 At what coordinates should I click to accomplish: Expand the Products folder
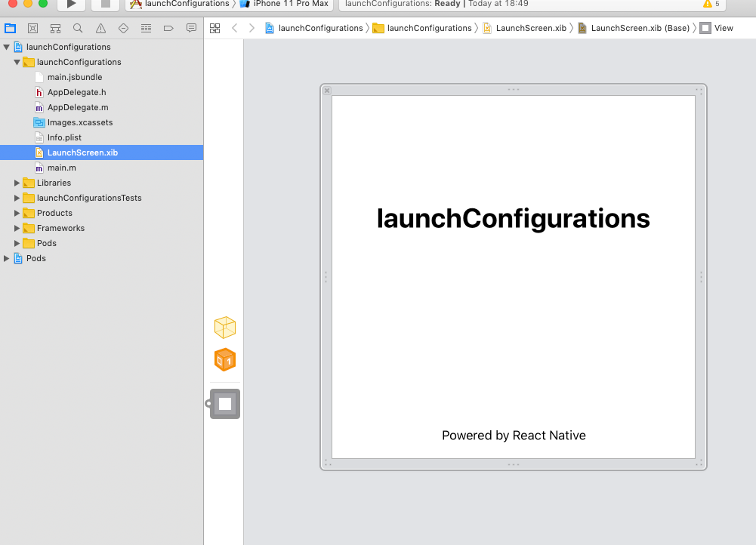pyautogui.click(x=17, y=213)
